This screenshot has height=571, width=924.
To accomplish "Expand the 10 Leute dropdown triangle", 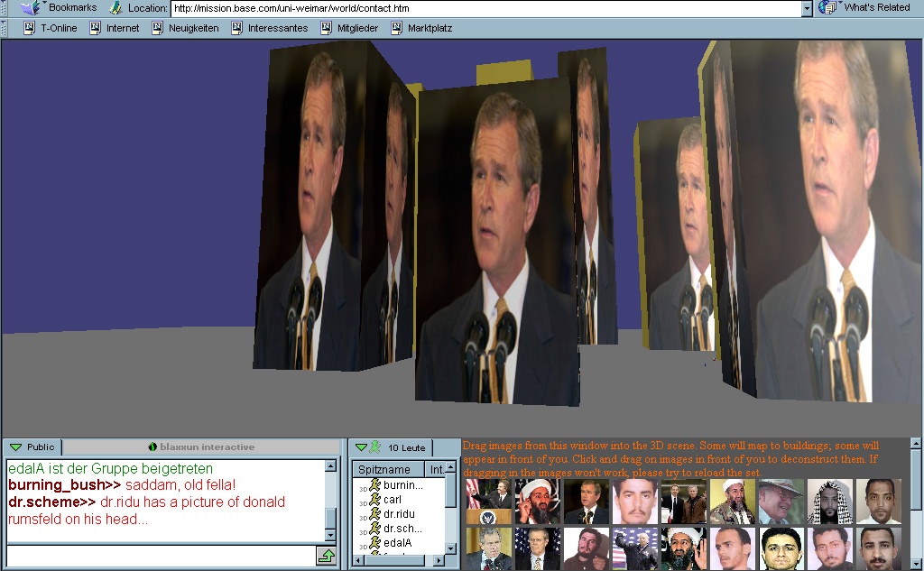I will [x=362, y=447].
